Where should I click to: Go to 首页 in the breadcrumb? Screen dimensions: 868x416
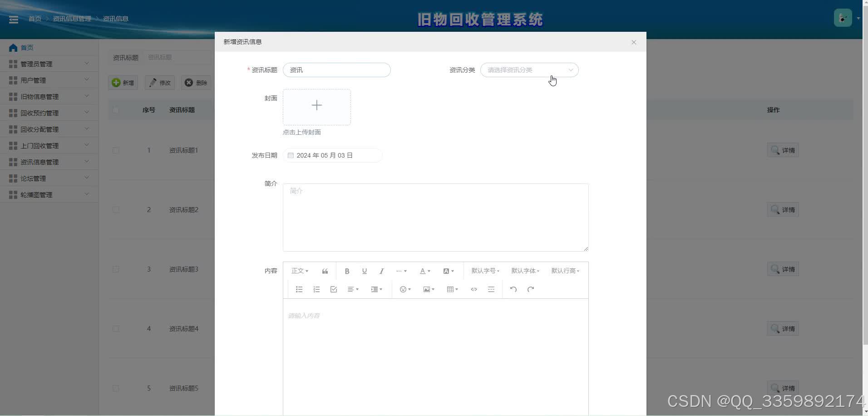(x=35, y=19)
